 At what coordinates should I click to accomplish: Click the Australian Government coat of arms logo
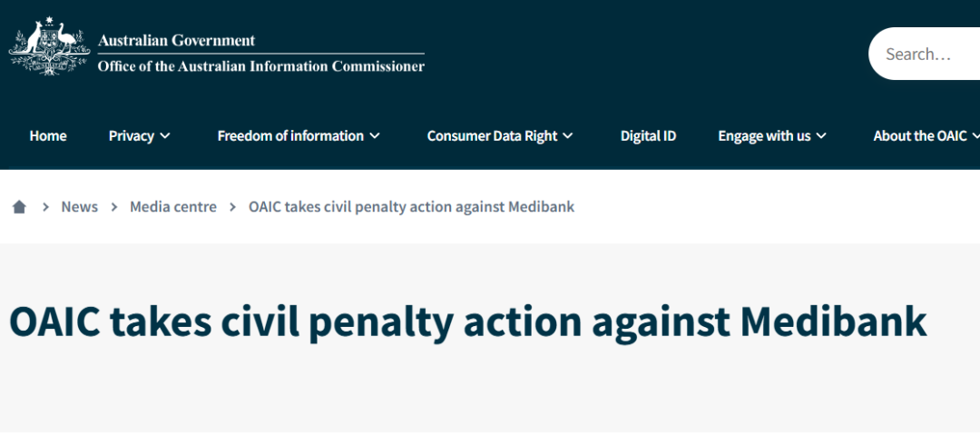[x=49, y=46]
